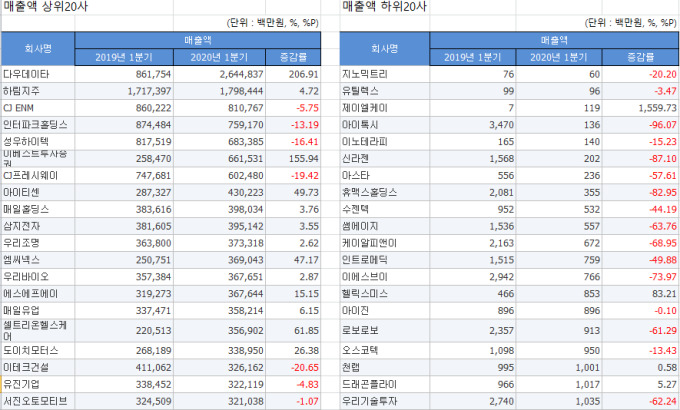Click the '2019년 1분기' header in right table

(473, 57)
